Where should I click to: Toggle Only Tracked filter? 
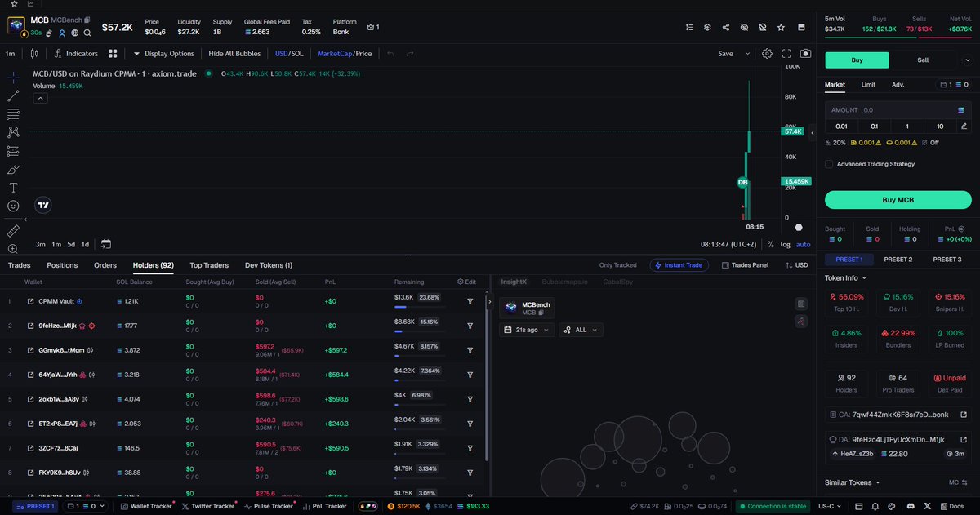point(617,265)
